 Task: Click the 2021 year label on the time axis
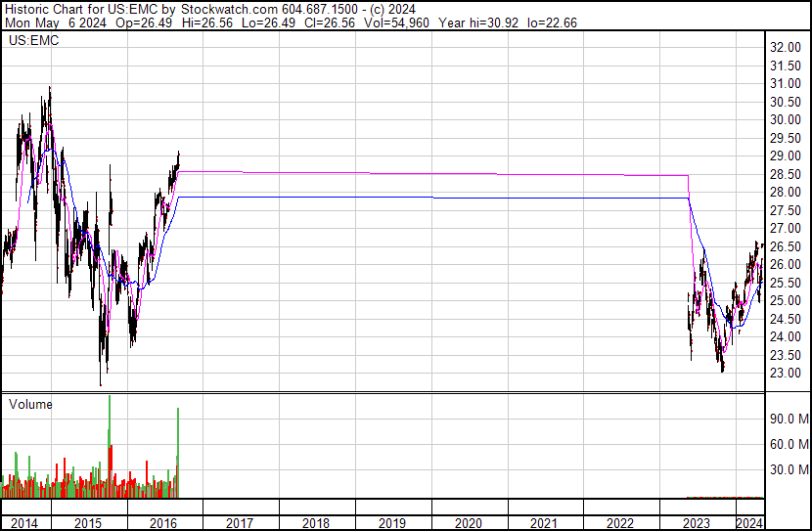[544, 523]
